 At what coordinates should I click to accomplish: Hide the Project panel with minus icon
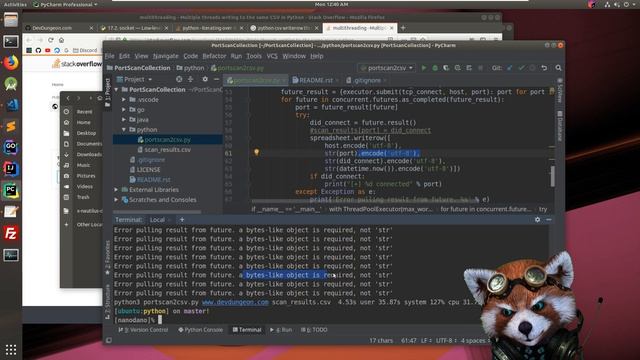click(216, 79)
